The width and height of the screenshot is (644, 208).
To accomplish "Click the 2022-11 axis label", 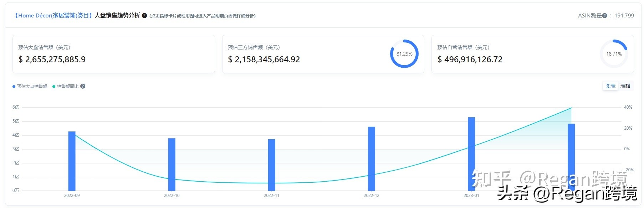I will 271,196.
